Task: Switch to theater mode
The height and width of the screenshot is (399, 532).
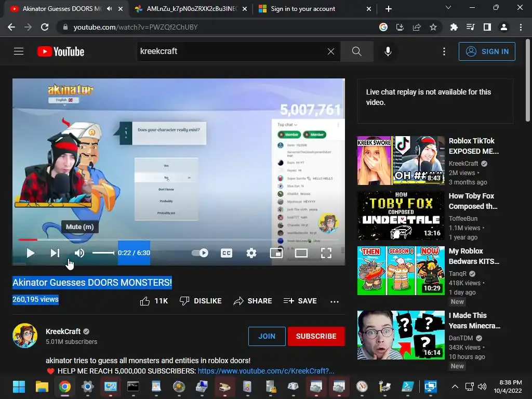Action: click(301, 253)
